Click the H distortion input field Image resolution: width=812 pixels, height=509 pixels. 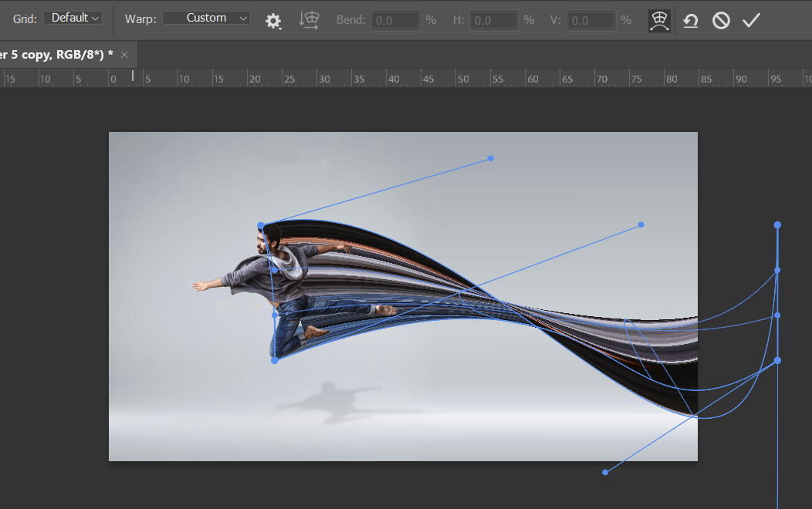[x=493, y=20]
